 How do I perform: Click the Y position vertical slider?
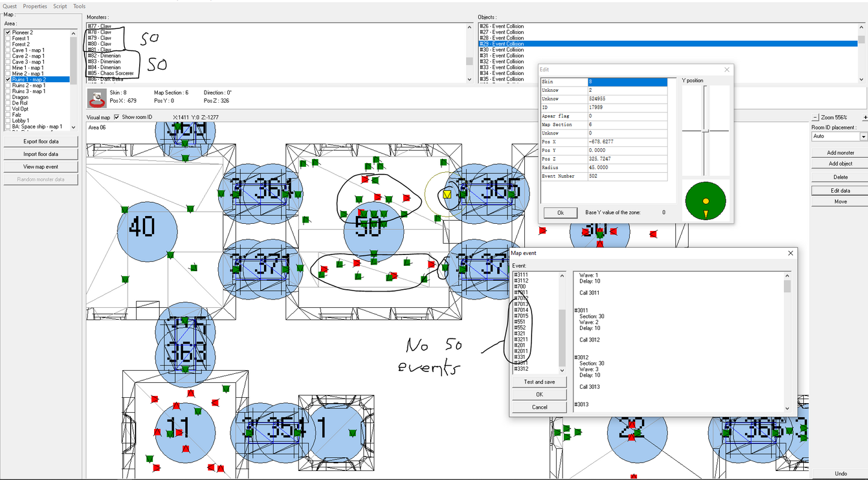click(705, 131)
